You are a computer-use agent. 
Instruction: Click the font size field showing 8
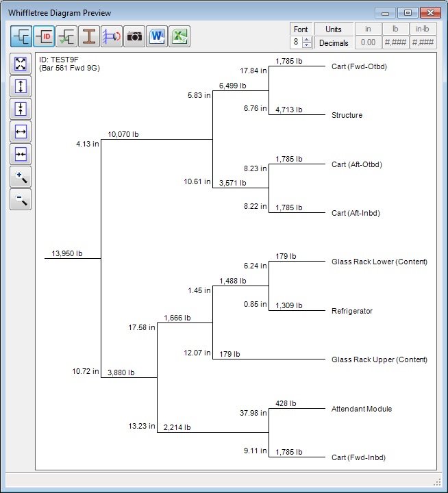click(296, 42)
